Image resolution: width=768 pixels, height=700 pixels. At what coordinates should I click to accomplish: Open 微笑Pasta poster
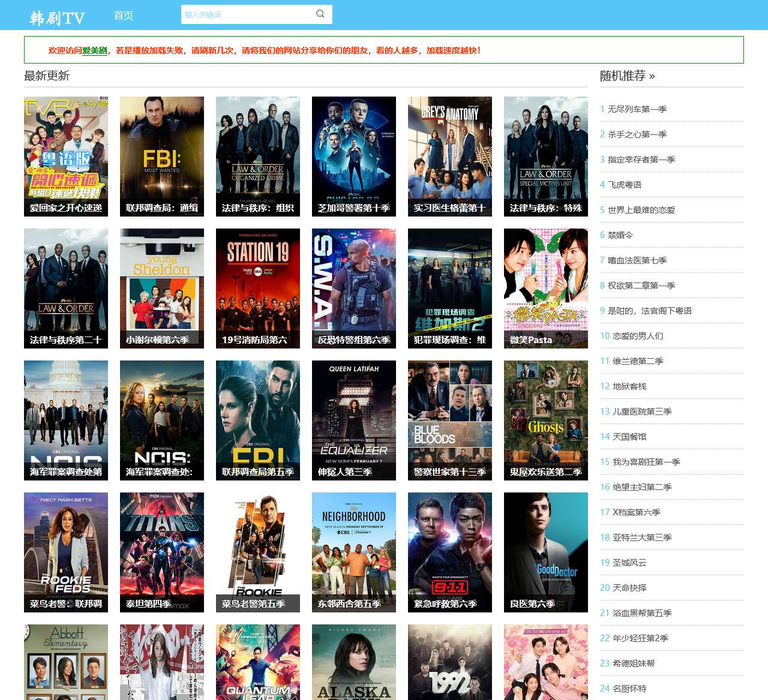coord(546,289)
